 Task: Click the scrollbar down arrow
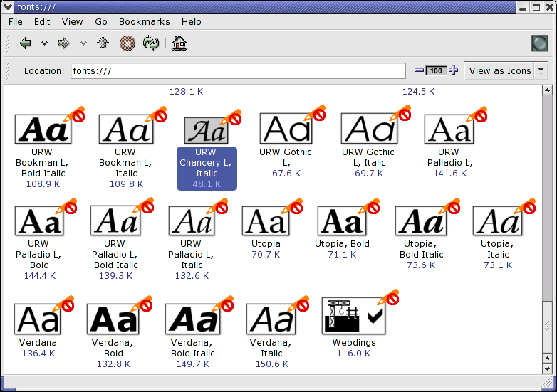(x=547, y=369)
